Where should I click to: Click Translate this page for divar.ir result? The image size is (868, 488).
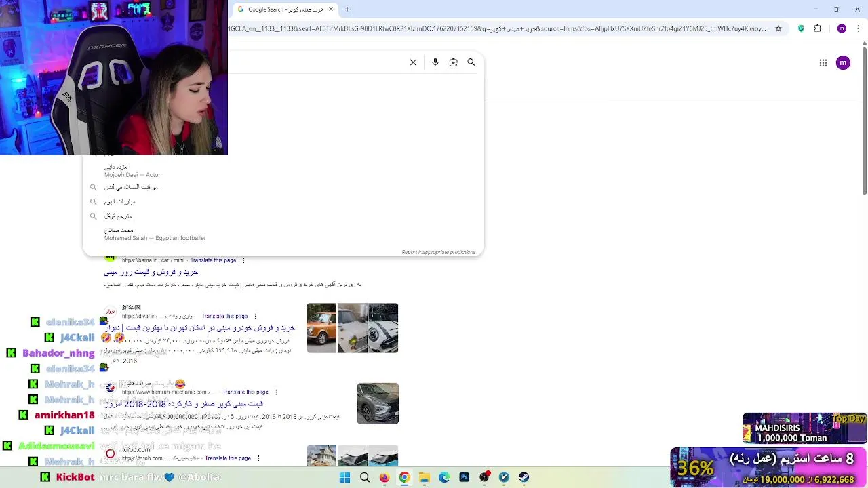click(x=224, y=316)
